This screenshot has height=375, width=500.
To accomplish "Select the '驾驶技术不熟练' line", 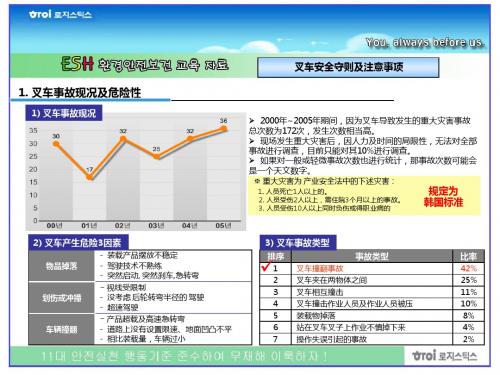I will coord(131,266).
